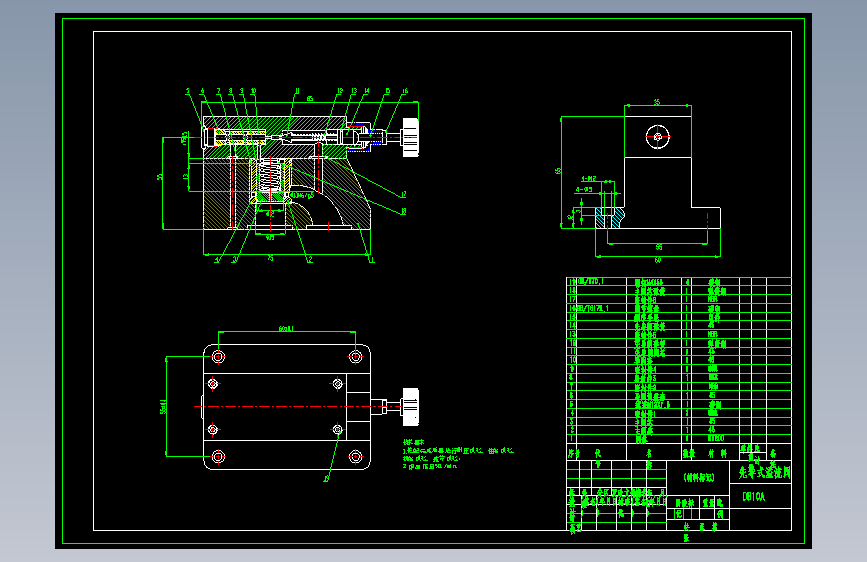Click the valve title text in title block
This screenshot has width=867, height=562.
[x=764, y=472]
